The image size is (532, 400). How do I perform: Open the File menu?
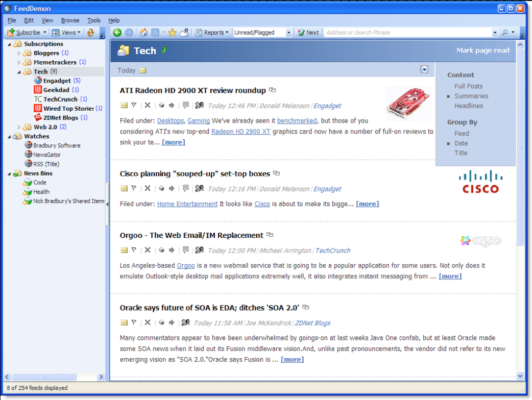point(12,20)
